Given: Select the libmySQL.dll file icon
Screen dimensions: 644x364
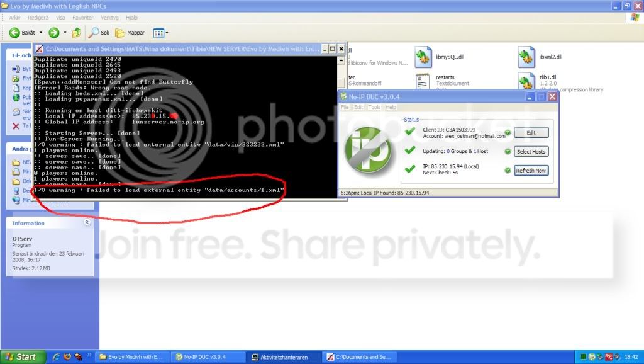Looking at the screenshot, I should [x=423, y=57].
